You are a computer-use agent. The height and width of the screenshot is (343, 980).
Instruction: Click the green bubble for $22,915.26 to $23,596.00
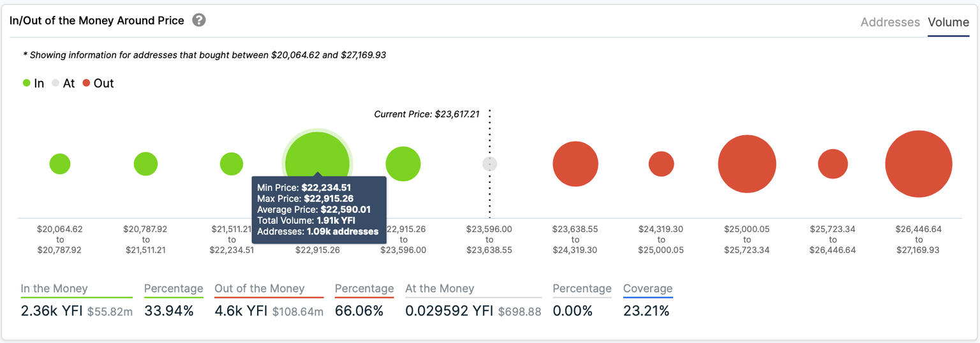point(403,164)
